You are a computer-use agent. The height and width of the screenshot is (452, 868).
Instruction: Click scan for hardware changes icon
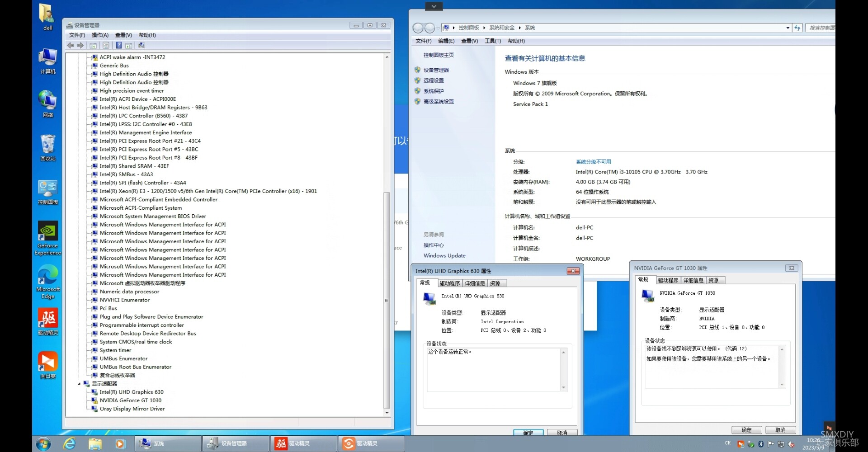tap(142, 45)
